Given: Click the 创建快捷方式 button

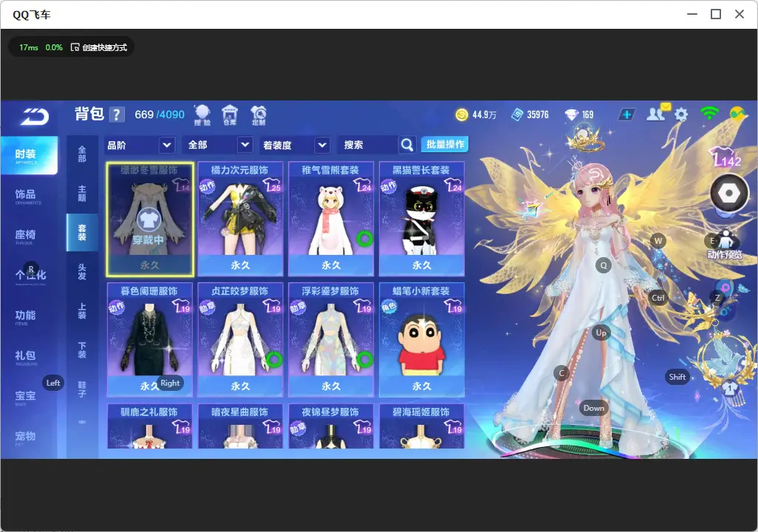Looking at the screenshot, I should coord(99,47).
